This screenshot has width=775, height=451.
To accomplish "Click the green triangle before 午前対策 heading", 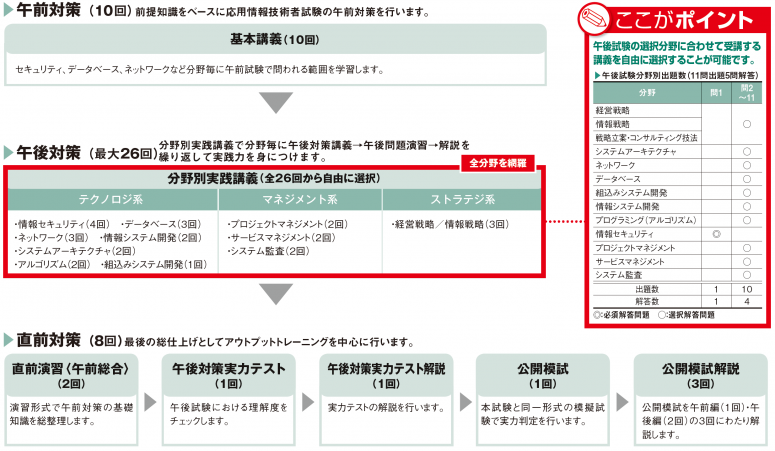I will tap(9, 12).
